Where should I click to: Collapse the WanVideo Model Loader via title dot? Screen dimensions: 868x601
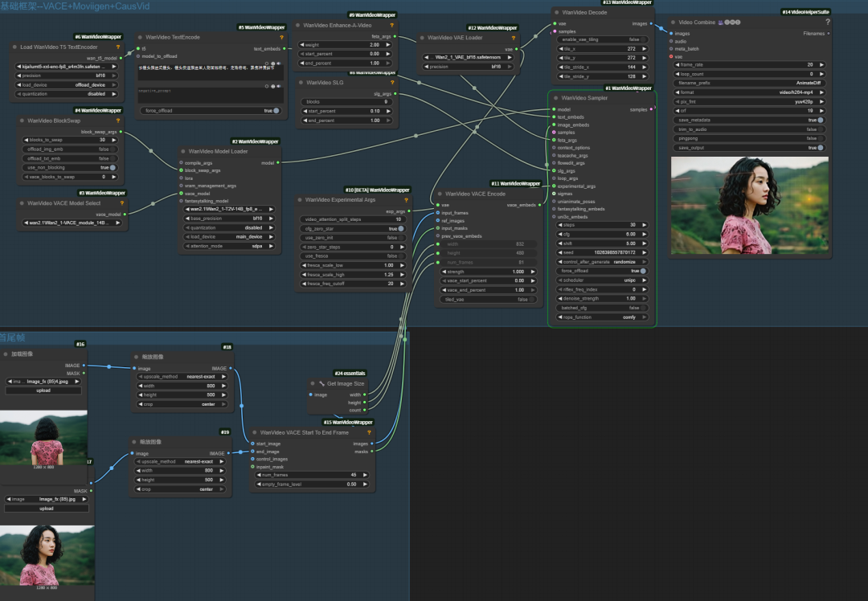[182, 151]
